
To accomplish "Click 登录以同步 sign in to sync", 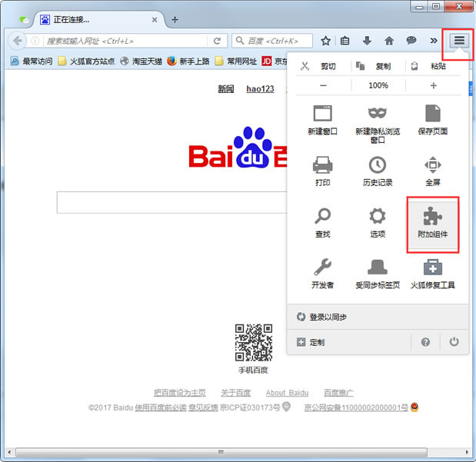I will (x=378, y=317).
